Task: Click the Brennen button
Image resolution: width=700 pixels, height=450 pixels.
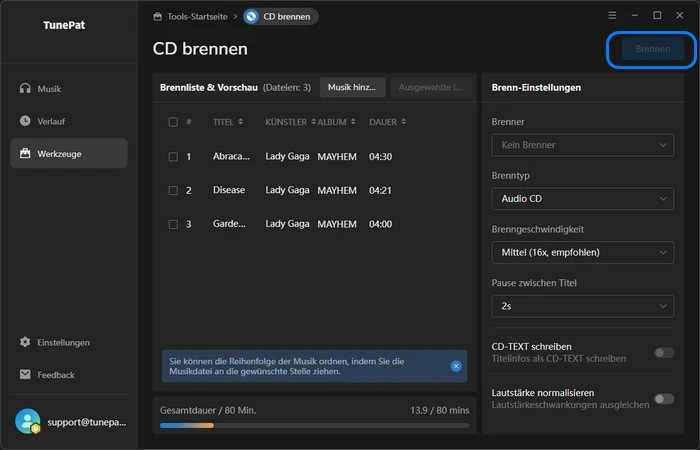Action: (653, 49)
